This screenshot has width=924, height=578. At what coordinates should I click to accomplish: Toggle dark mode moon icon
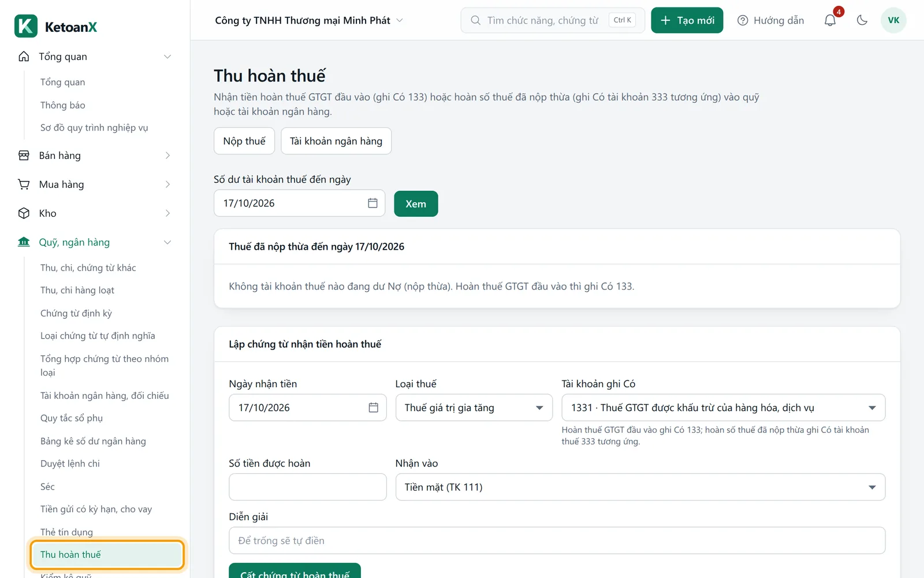click(x=862, y=20)
